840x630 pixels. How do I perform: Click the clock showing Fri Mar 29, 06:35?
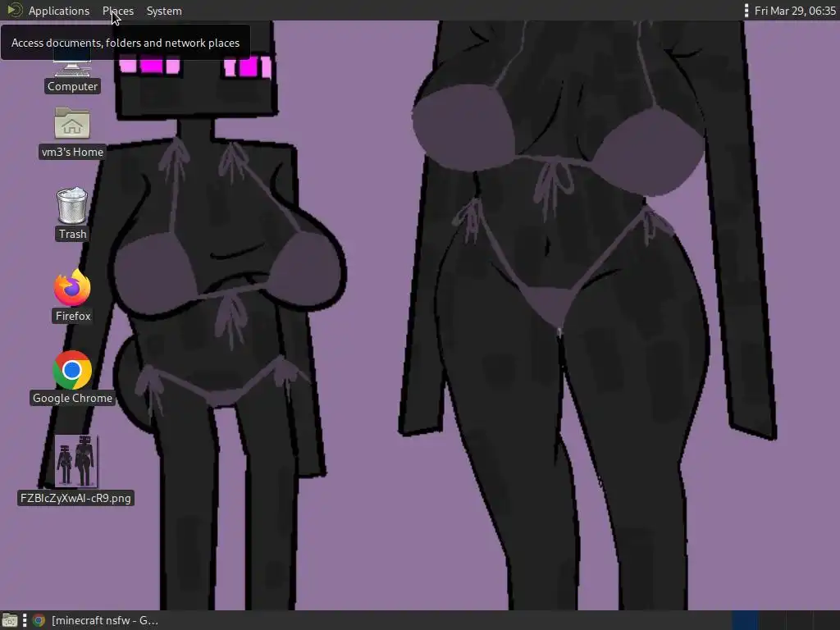pos(795,11)
